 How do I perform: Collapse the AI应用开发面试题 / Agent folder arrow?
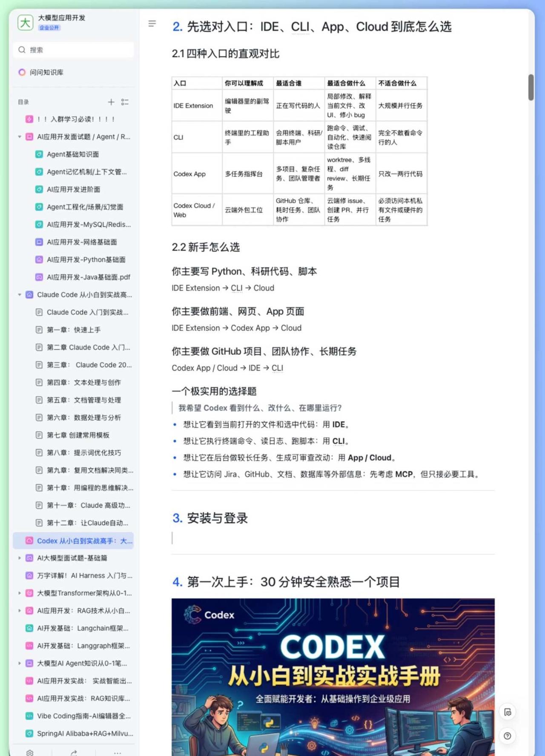tap(20, 137)
